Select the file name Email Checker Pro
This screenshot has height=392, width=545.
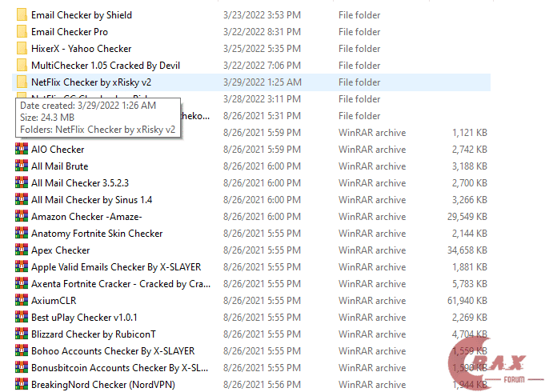pos(70,32)
